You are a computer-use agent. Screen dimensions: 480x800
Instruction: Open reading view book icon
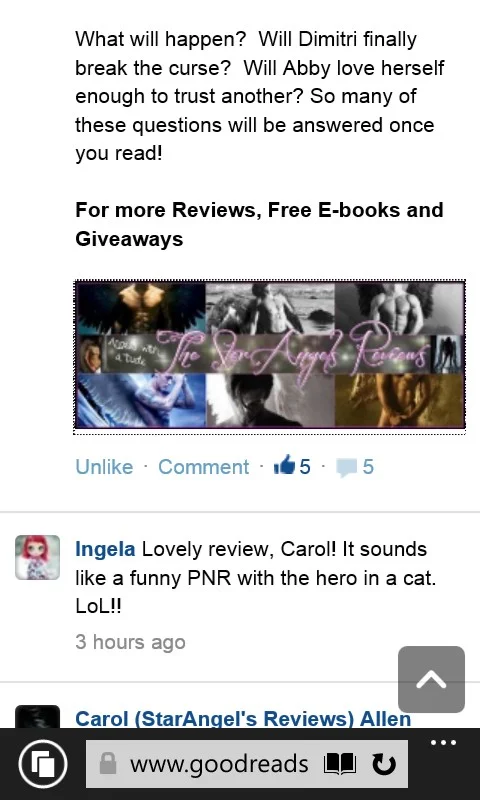(340, 764)
